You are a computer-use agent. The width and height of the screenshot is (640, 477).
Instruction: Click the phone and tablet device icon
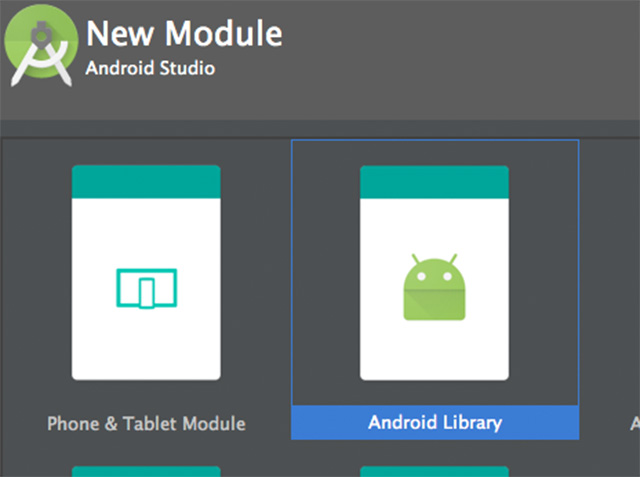pyautogui.click(x=146, y=288)
